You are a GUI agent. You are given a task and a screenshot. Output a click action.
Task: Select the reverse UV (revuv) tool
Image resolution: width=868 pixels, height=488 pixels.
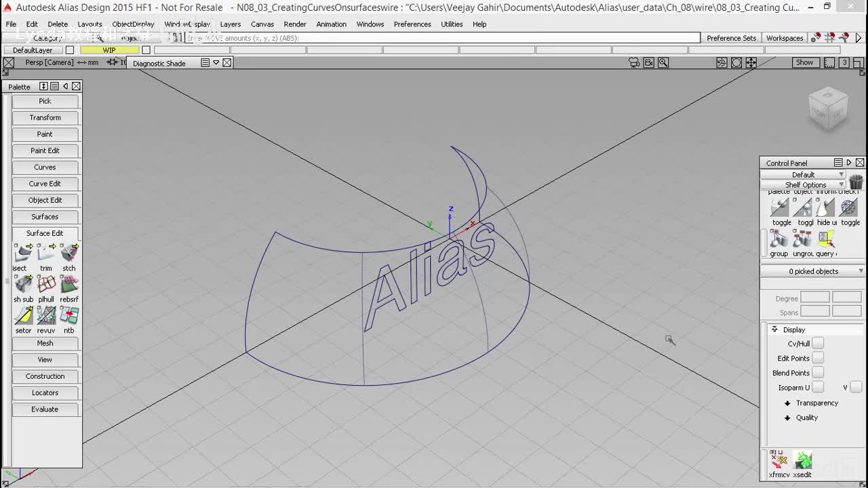tap(46, 316)
